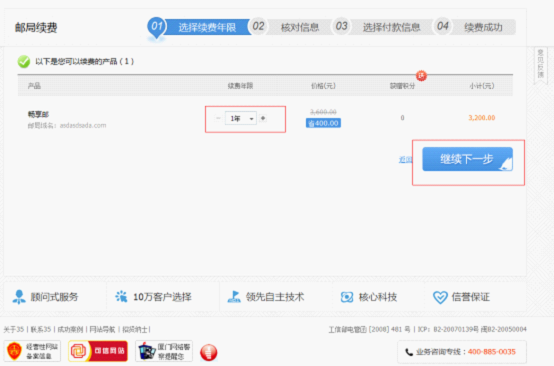The image size is (554, 366).
Task: Click the 续费年限 column header
Action: click(x=240, y=85)
